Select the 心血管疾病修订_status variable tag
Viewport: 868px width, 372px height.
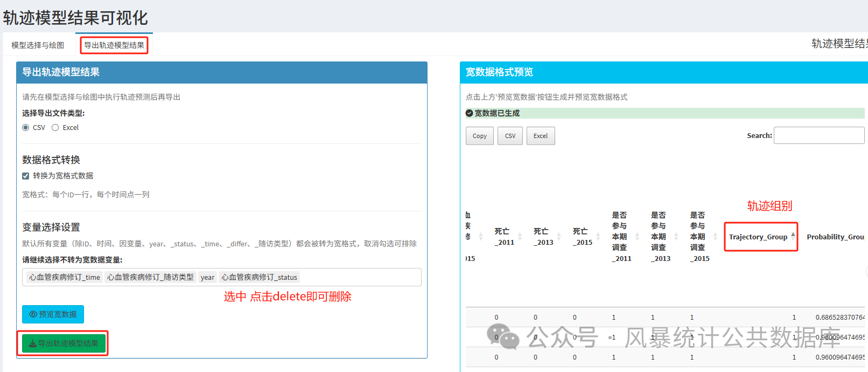click(x=260, y=277)
